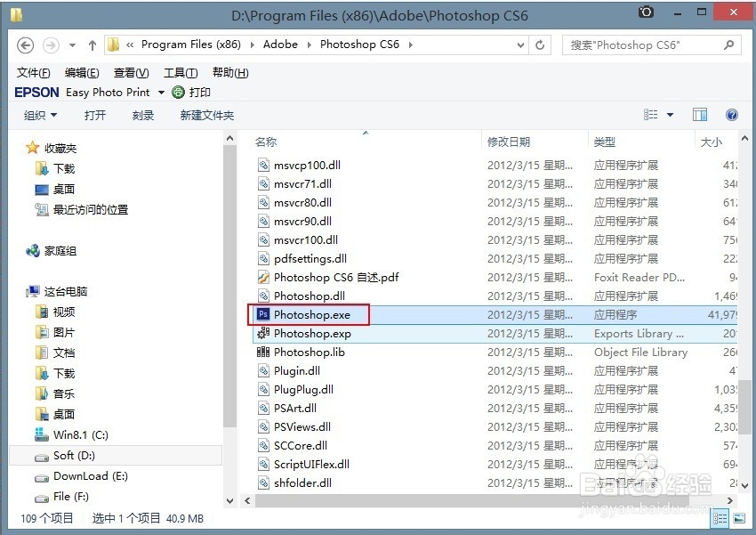Switch to details view in status bar

720,519
